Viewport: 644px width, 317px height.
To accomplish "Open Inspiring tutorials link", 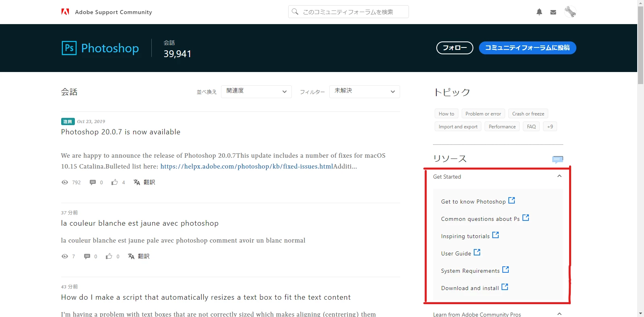I will 465,236.
